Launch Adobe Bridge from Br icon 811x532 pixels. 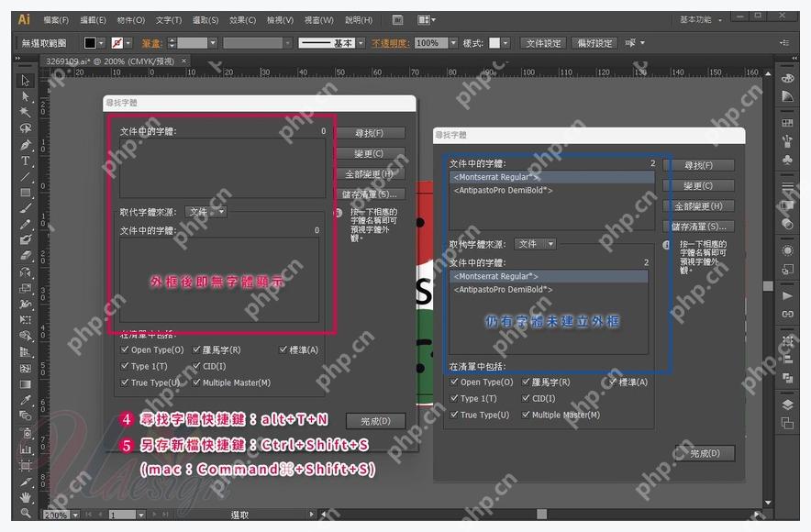coord(397,20)
